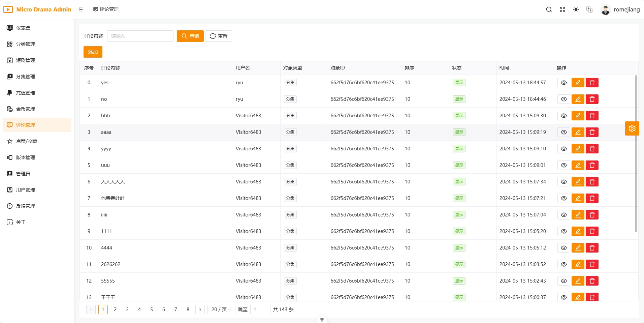Navigate to 充值管理 sidebar item

26,93
